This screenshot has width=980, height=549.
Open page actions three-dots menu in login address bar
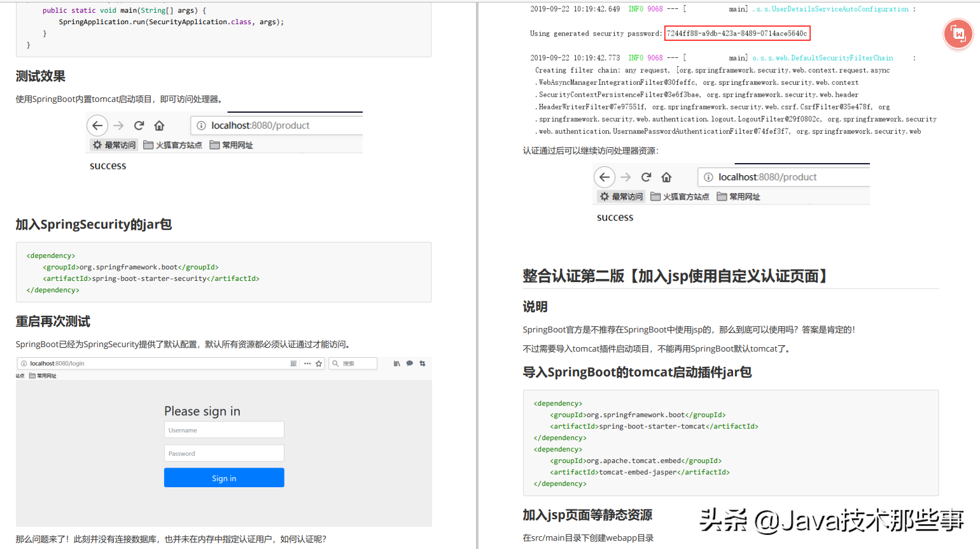(x=307, y=364)
